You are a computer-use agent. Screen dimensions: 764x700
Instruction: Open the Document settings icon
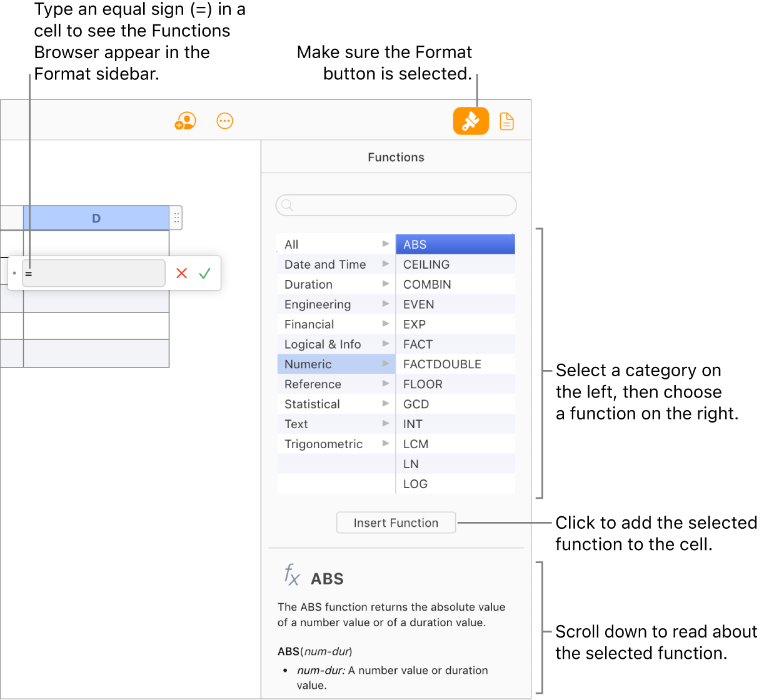506,121
